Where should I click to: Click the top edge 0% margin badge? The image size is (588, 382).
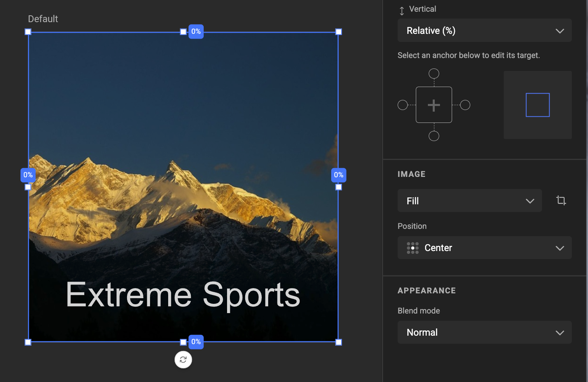coord(196,31)
